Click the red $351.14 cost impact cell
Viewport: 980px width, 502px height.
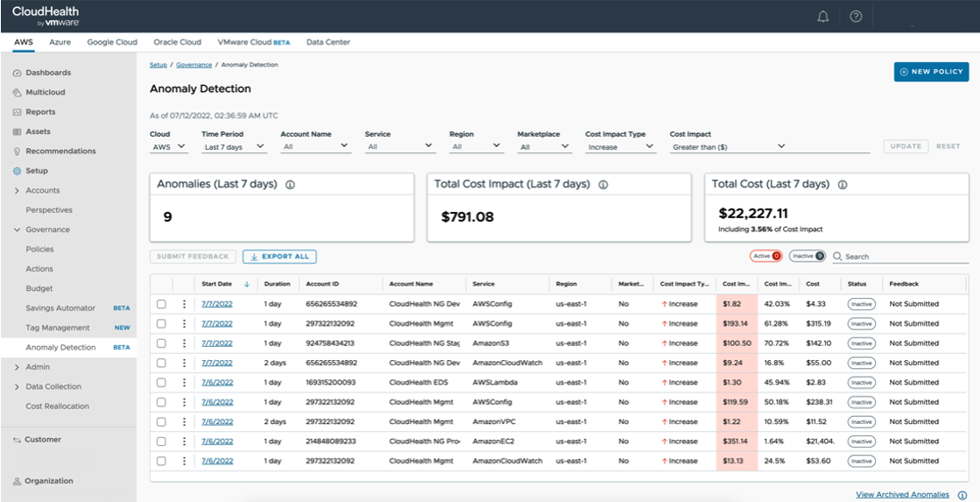pos(737,442)
